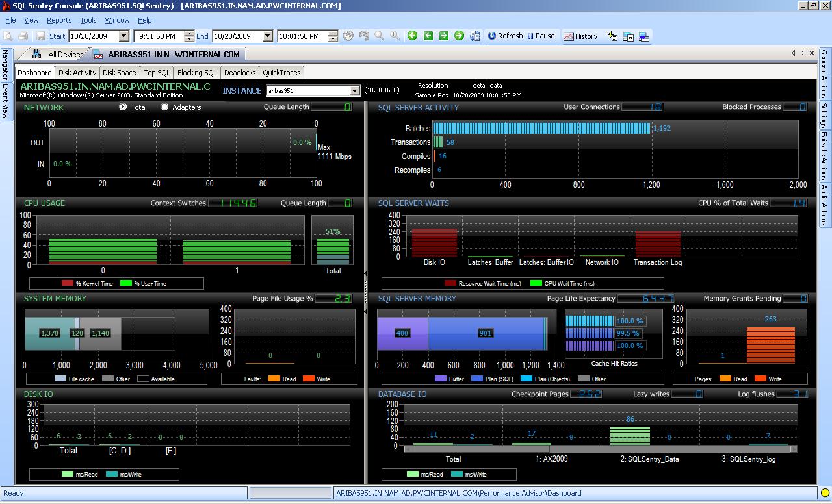Viewport: 832px width, 504px height.
Task: Click the zoom out magnifier icon
Action: click(380, 36)
